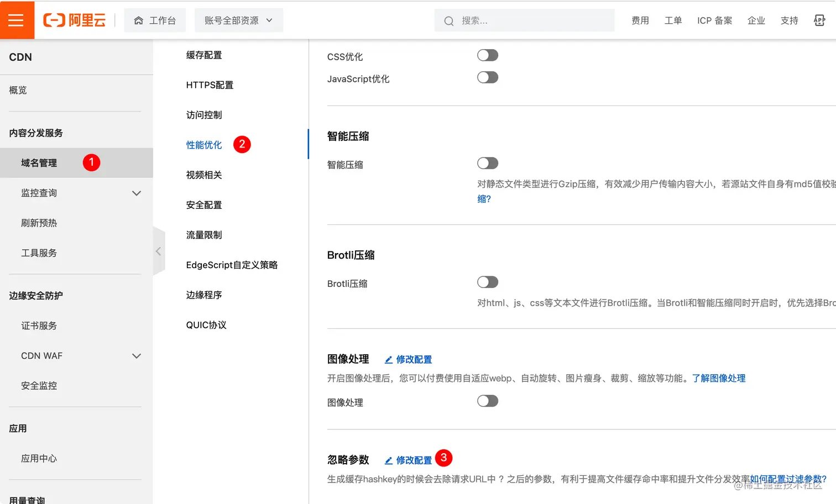Open 监控查询 in the sidebar
836x504 pixels.
tap(39, 193)
